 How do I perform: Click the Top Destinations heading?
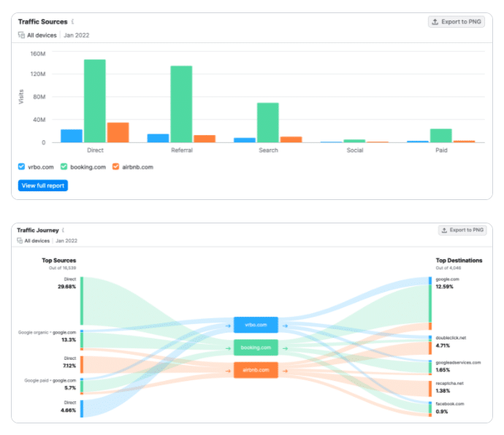point(459,261)
